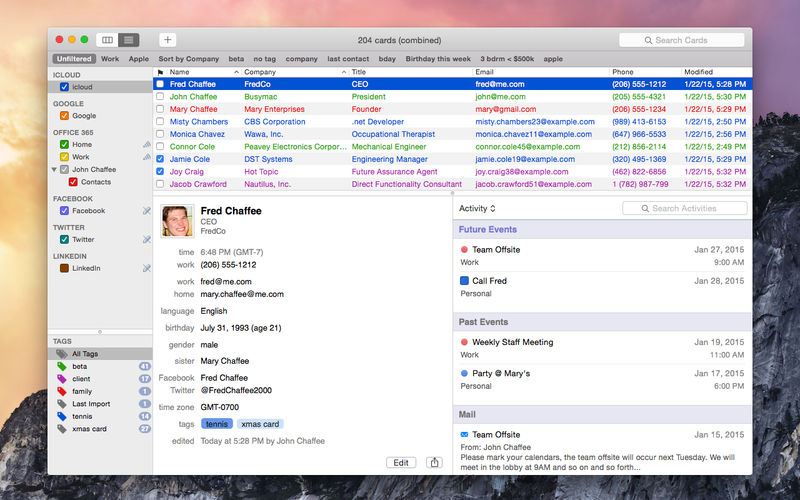This screenshot has width=800, height=500.
Task: Click the tennis tag on Fred's card
Action: [x=217, y=424]
